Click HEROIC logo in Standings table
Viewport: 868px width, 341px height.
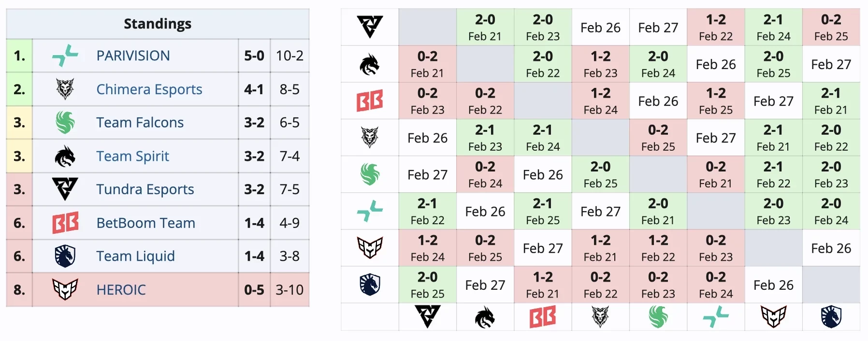coord(65,289)
